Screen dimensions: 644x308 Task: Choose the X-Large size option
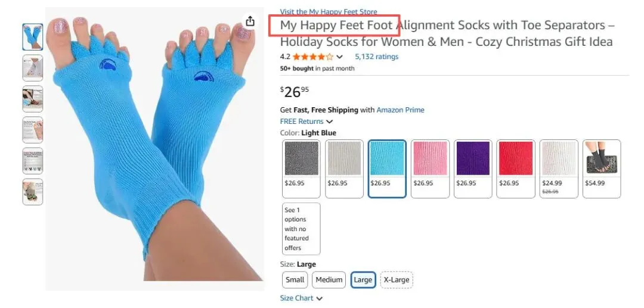click(x=397, y=279)
